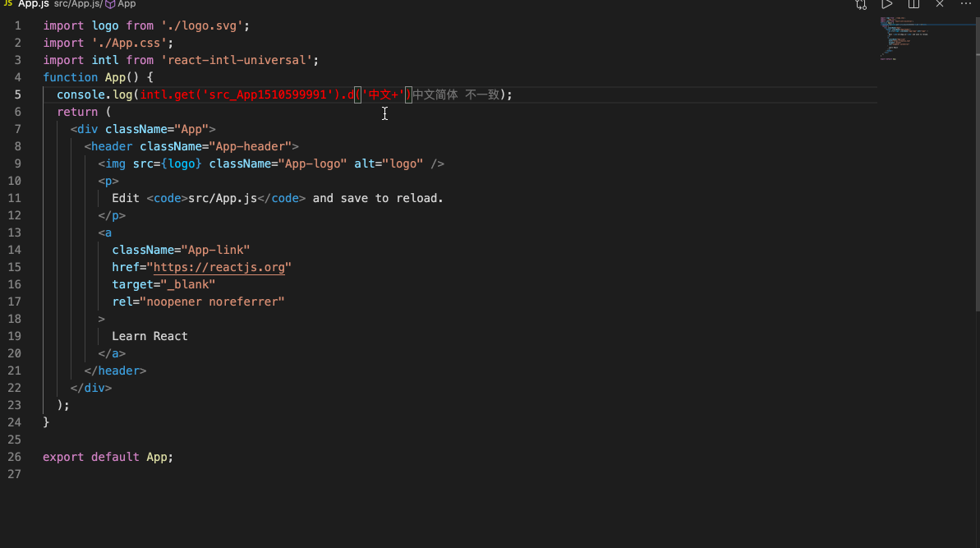Viewport: 980px width, 548px height.
Task: Select the App.js tab title
Action: click(34, 4)
